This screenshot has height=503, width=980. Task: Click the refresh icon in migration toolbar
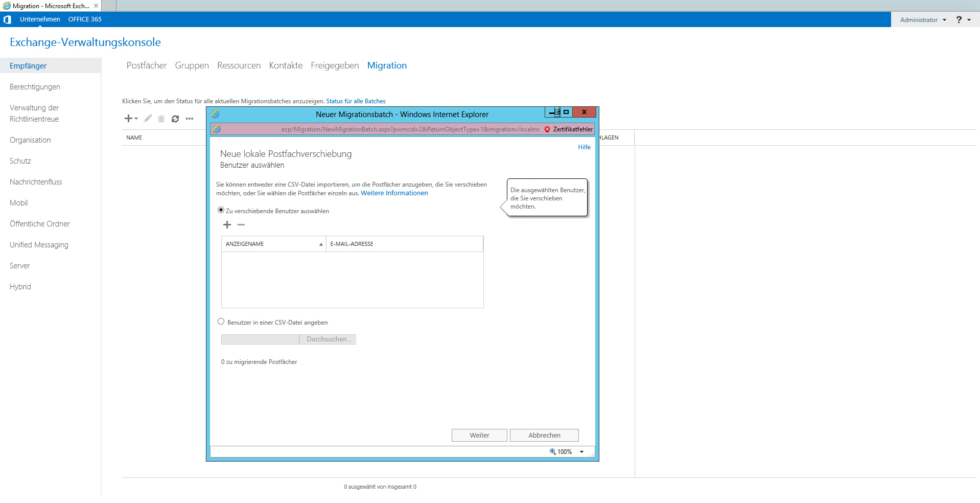click(175, 119)
